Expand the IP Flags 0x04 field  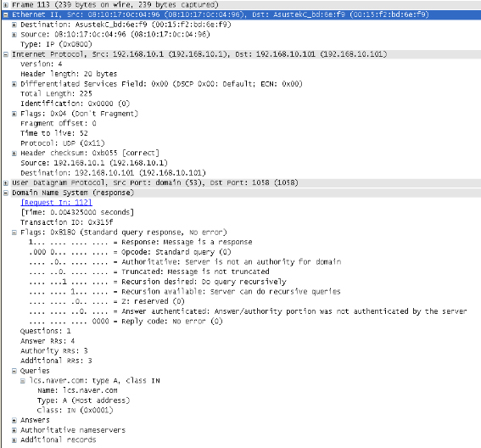tap(14, 114)
